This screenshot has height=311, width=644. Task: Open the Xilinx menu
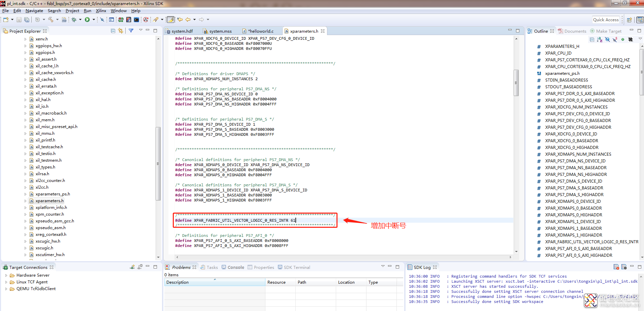pos(101,11)
